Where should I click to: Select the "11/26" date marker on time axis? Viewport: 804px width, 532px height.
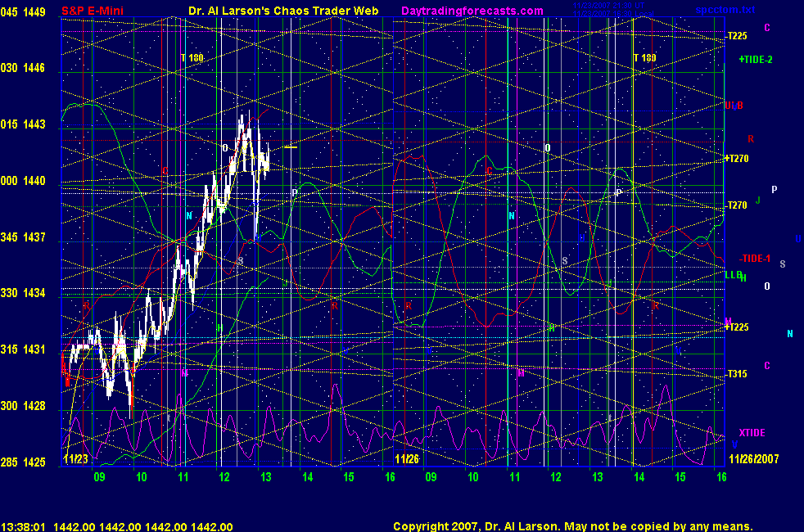click(407, 458)
